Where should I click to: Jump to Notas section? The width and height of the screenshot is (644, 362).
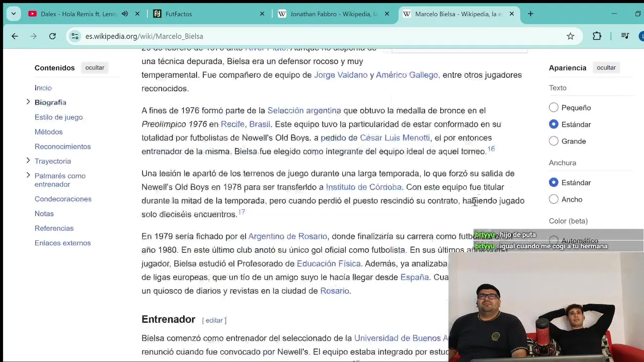(x=44, y=214)
